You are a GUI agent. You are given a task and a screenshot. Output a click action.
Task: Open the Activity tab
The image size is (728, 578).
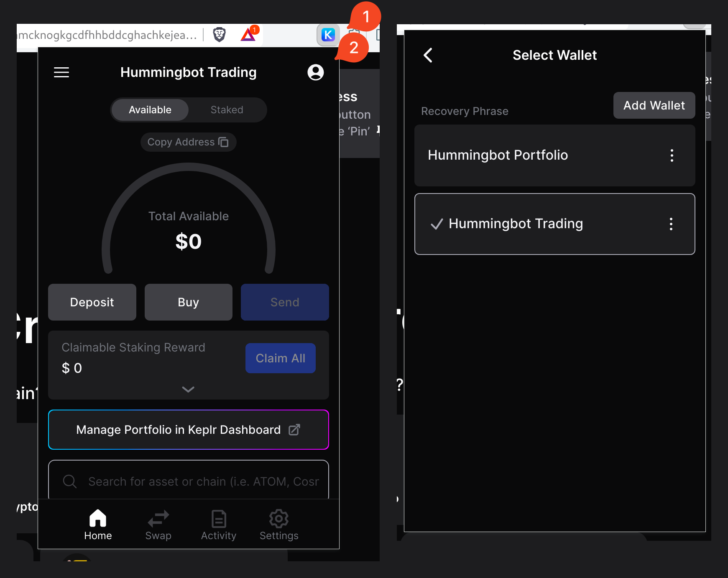pos(218,525)
